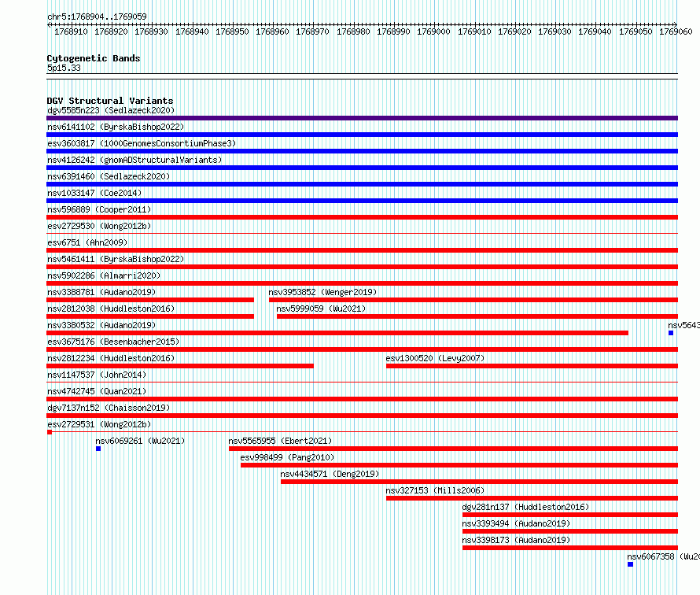Open the nsv4126242 (gnomADStructuralVariants) entry
The image size is (700, 595).
tap(134, 160)
